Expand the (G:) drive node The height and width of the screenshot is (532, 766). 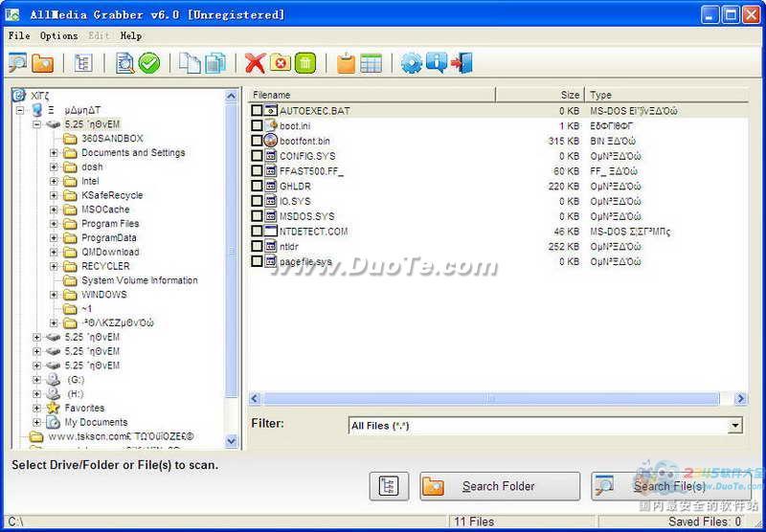tap(36, 380)
